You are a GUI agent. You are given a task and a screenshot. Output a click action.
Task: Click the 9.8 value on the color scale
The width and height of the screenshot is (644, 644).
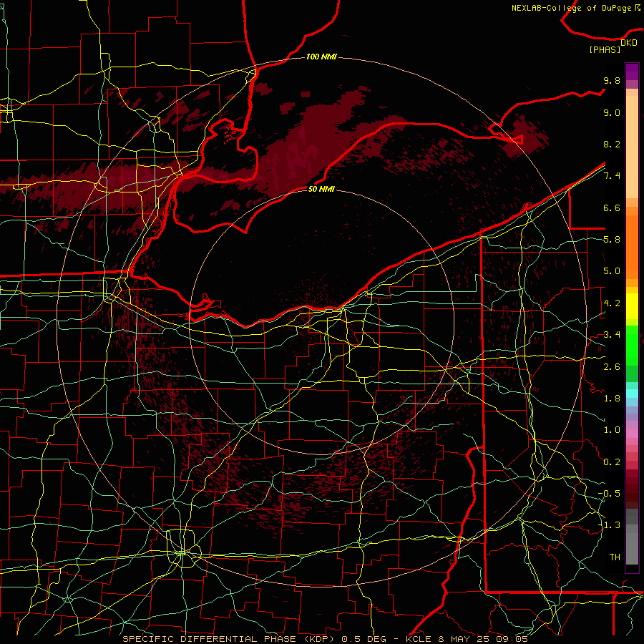point(612,80)
